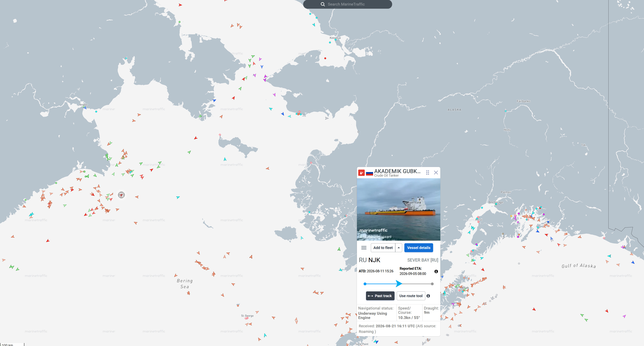
Task: Click the voyage progress arrow marker
Action: (x=399, y=284)
